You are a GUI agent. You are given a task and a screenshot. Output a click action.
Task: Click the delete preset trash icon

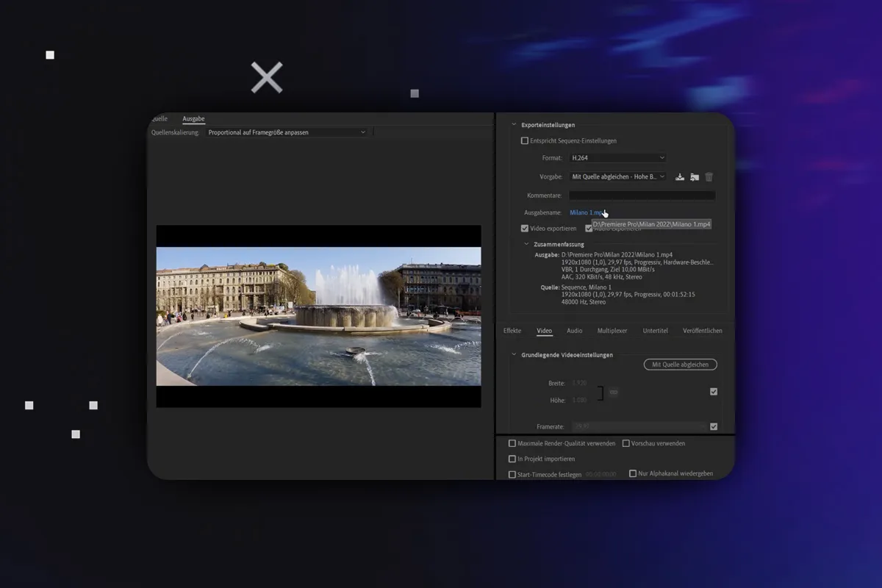(x=709, y=177)
